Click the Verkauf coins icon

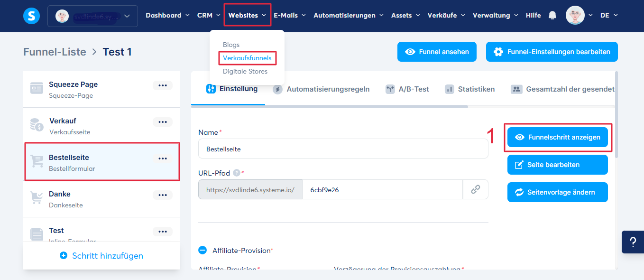[x=37, y=126]
